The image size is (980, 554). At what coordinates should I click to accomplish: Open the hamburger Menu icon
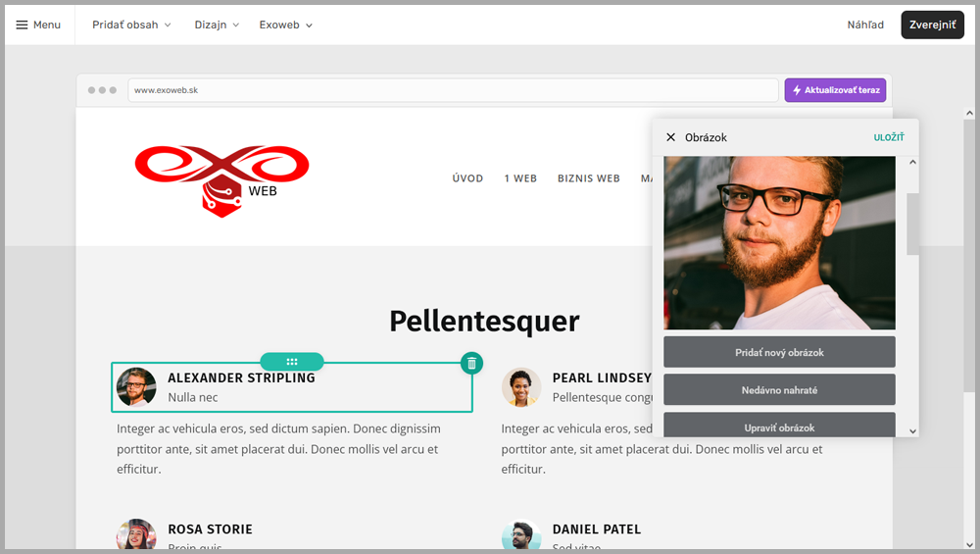22,25
